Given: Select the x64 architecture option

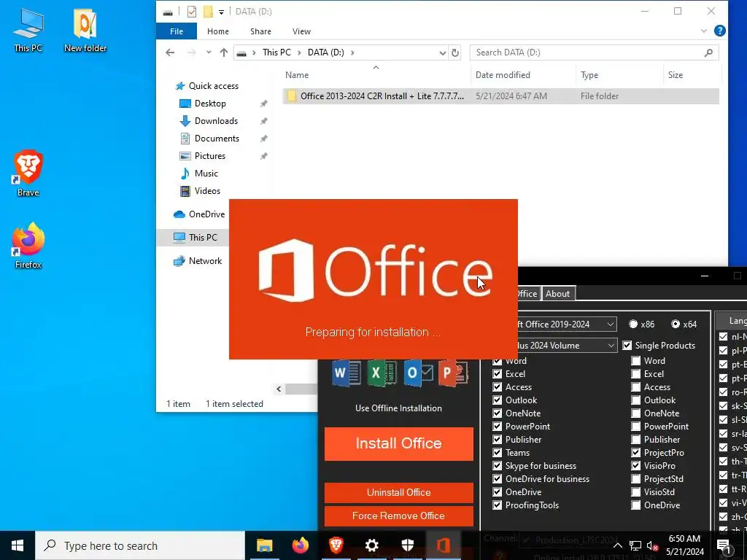Looking at the screenshot, I should [676, 324].
